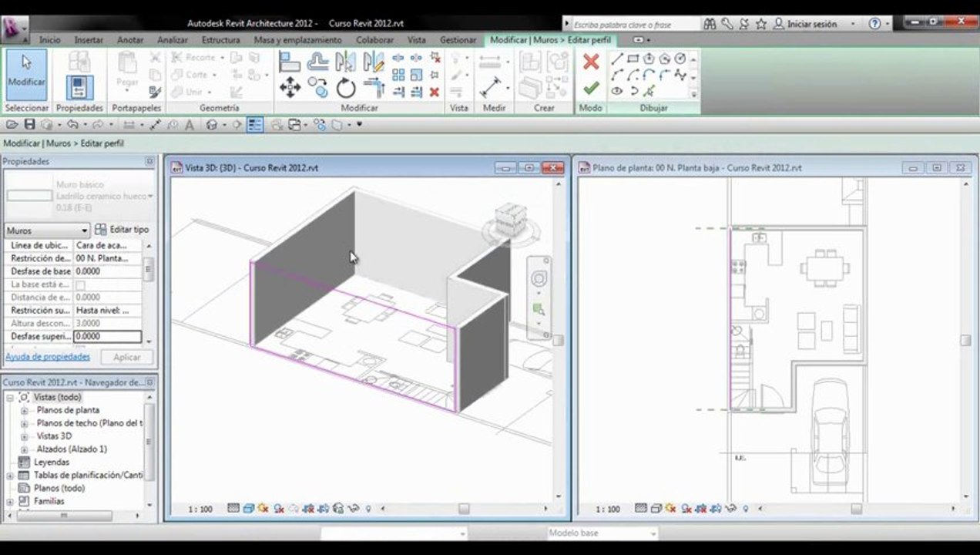Screen dimensions: 980x555
Task: Select the Offset tool in Modificar panel
Action: [317, 62]
